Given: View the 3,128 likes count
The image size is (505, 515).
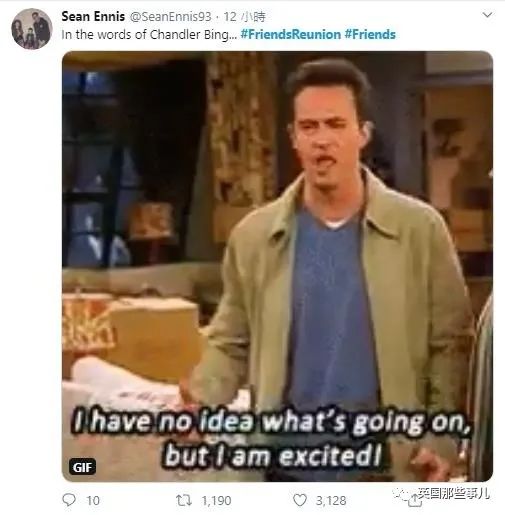Looking at the screenshot, I should [x=331, y=501].
